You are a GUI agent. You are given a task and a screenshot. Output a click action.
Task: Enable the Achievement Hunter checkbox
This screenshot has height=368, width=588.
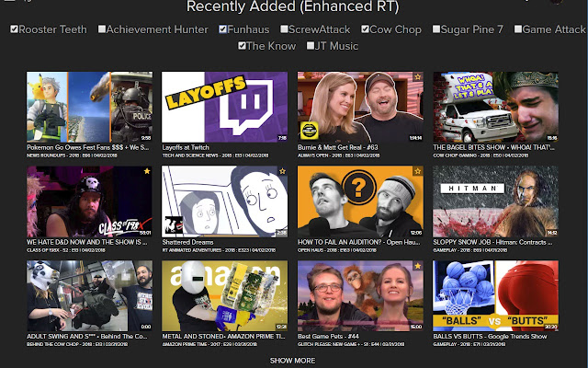pyautogui.click(x=102, y=29)
